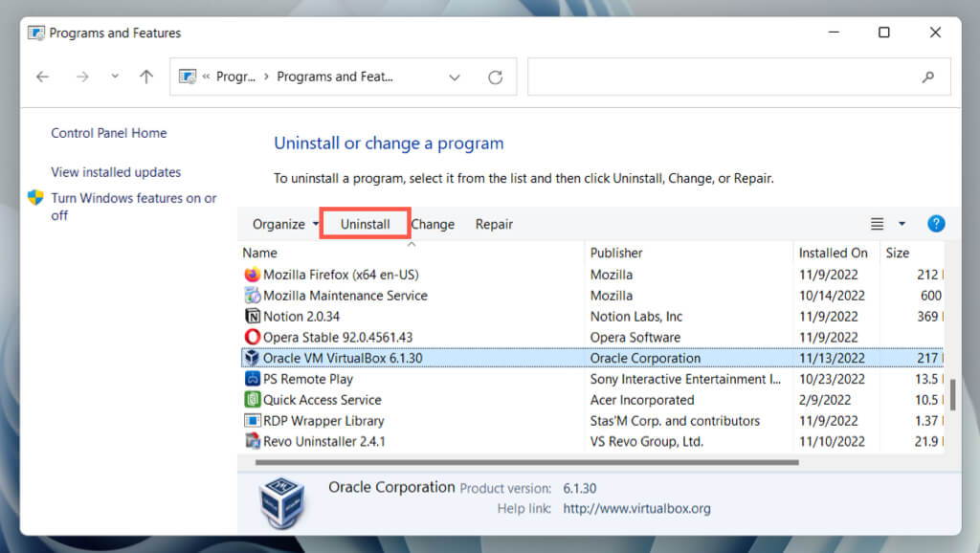The height and width of the screenshot is (553, 980).
Task: Select Notion 2.0.34 entry
Action: coord(301,316)
